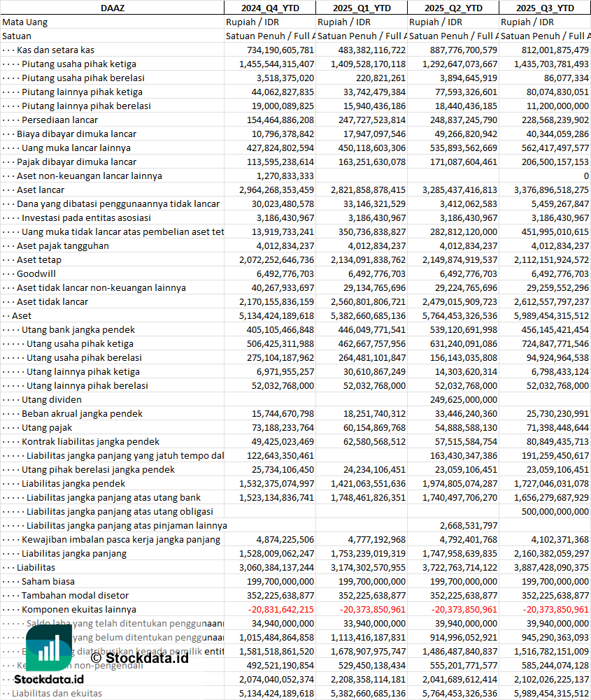The image size is (591, 700).
Task: Select the Liabilitas total row label
Action: coord(36,567)
